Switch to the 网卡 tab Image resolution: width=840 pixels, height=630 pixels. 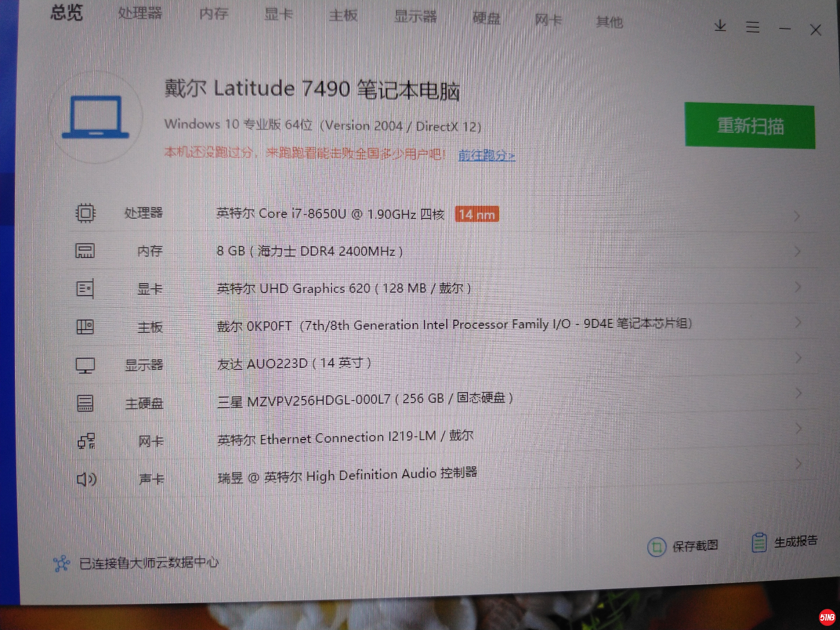tap(548, 20)
